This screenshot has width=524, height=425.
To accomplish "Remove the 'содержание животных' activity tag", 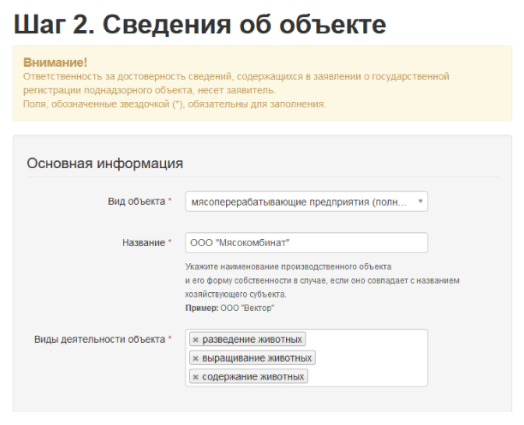I will [x=195, y=377].
